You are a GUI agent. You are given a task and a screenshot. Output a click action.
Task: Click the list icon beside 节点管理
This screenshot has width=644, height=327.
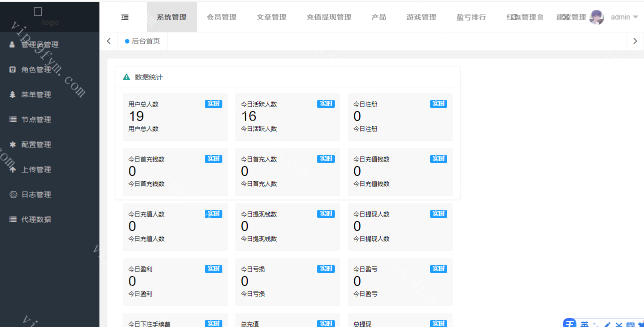pyautogui.click(x=12, y=119)
